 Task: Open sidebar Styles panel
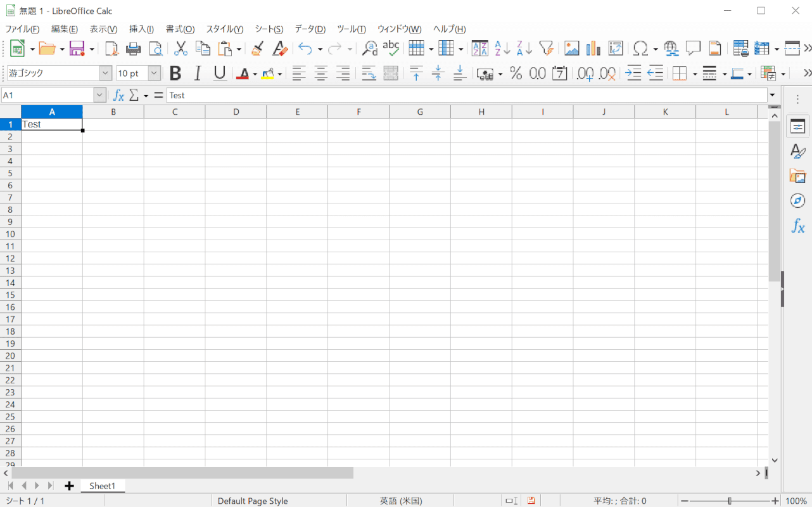click(x=797, y=151)
